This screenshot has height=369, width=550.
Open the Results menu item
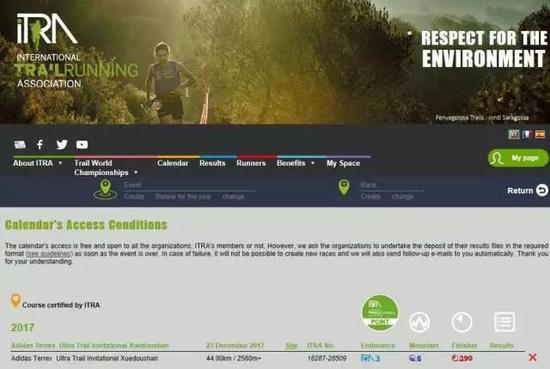coord(212,163)
